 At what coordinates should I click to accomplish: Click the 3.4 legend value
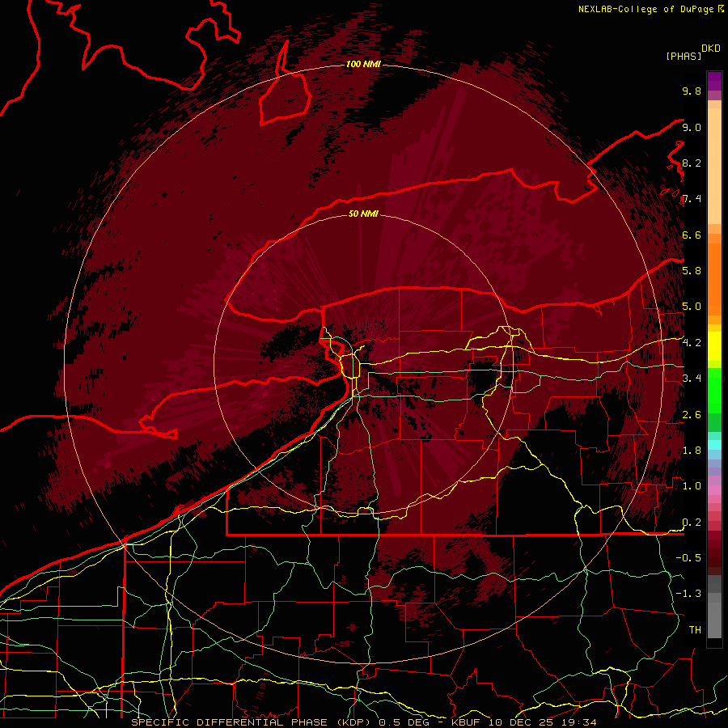(x=692, y=378)
